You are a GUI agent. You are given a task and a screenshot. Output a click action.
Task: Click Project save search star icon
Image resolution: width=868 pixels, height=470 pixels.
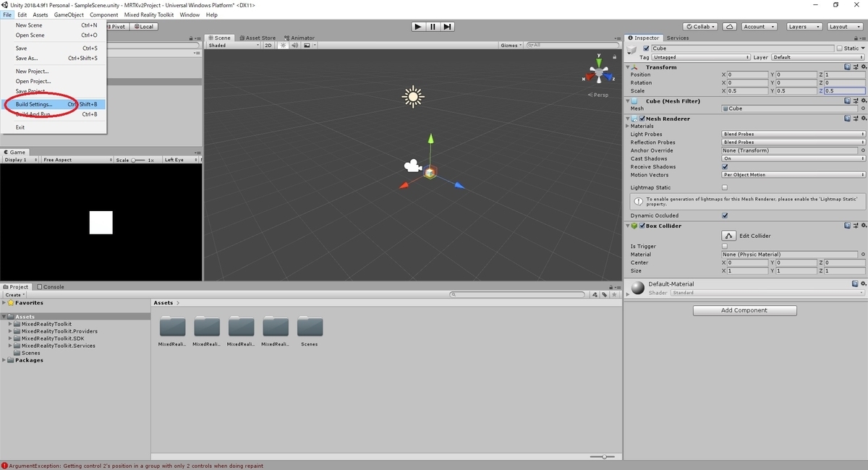pyautogui.click(x=614, y=295)
